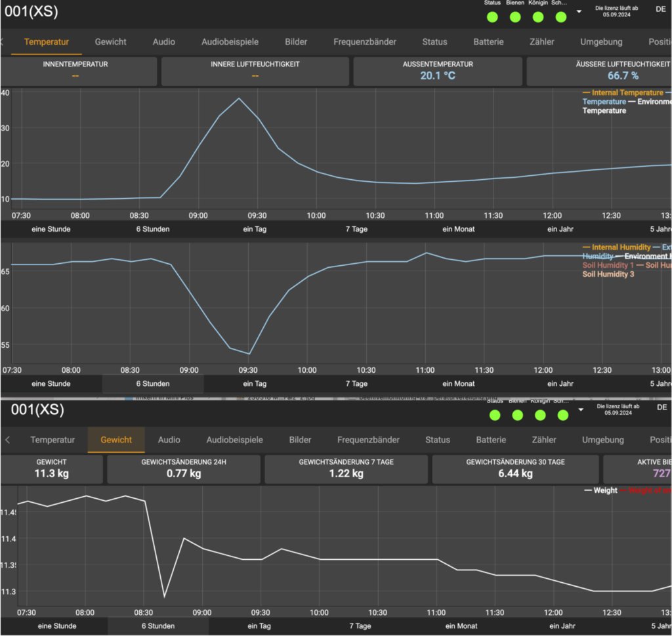Click the left chevron beside the lower Temperatur tab

pos(7,440)
